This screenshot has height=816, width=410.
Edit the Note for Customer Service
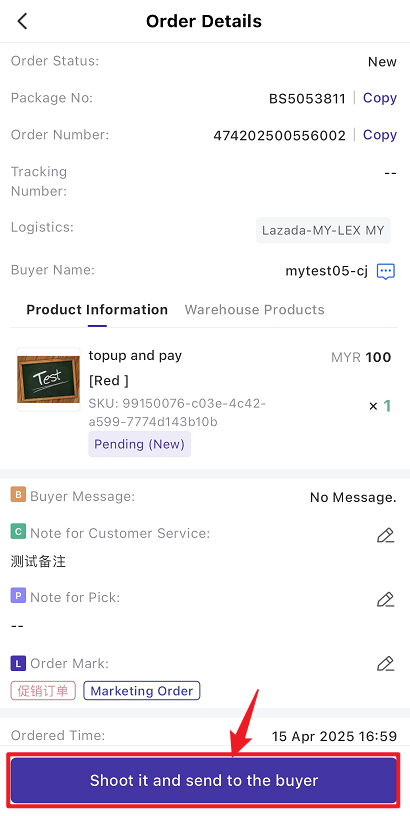385,535
